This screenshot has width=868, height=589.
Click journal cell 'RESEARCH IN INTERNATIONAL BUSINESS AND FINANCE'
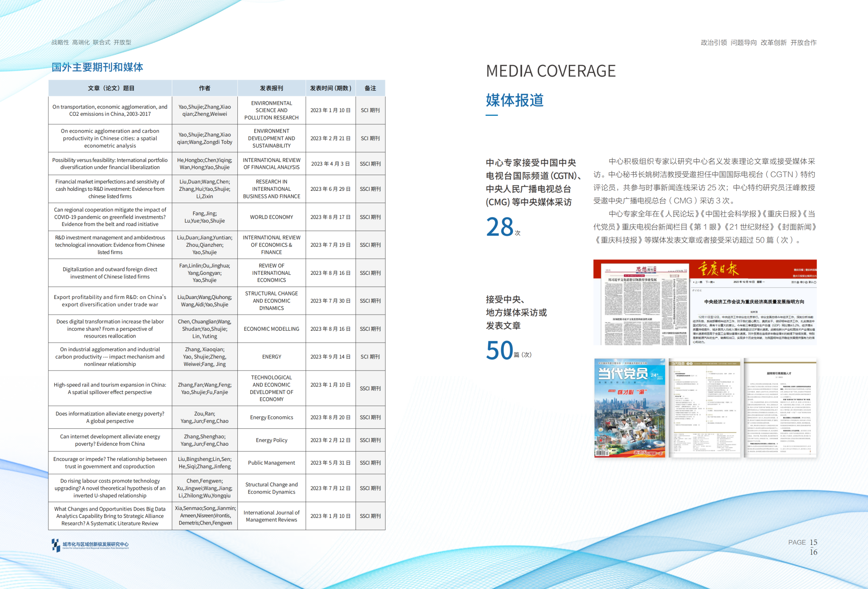click(x=271, y=189)
